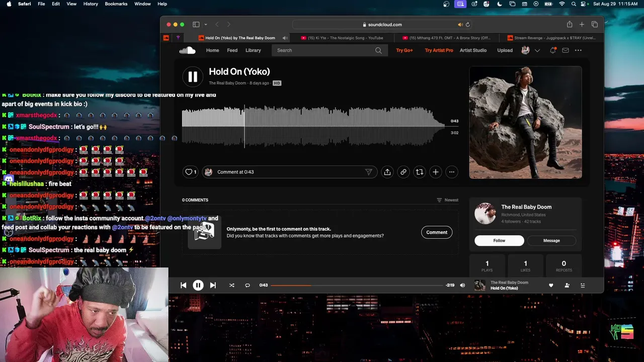The height and width of the screenshot is (362, 644).
Task: Click the small track thumbnail in player bar
Action: click(480, 286)
